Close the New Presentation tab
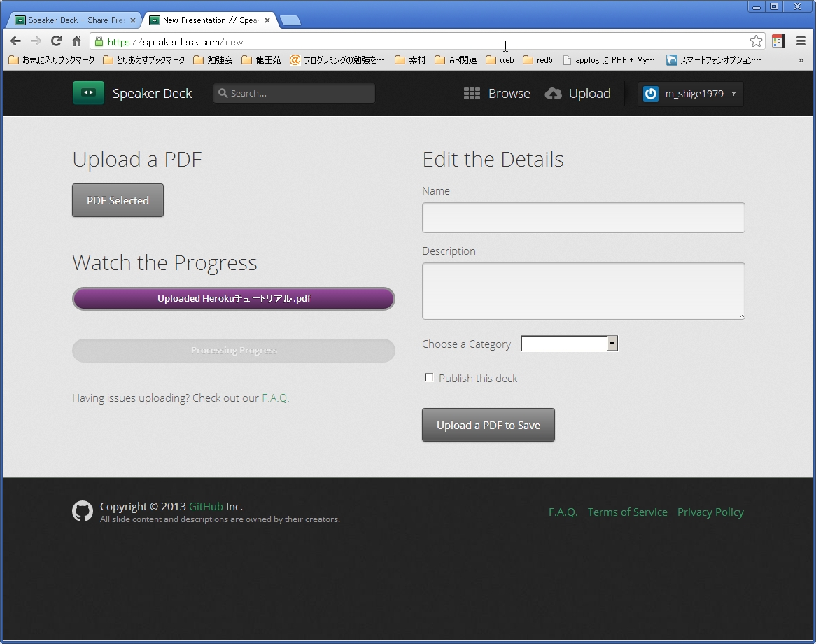The width and height of the screenshot is (816, 644). coord(267,20)
